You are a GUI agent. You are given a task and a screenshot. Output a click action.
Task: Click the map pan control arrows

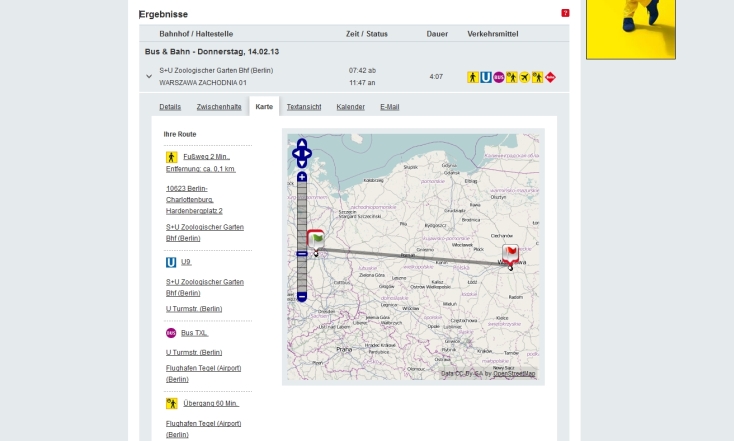(x=302, y=154)
